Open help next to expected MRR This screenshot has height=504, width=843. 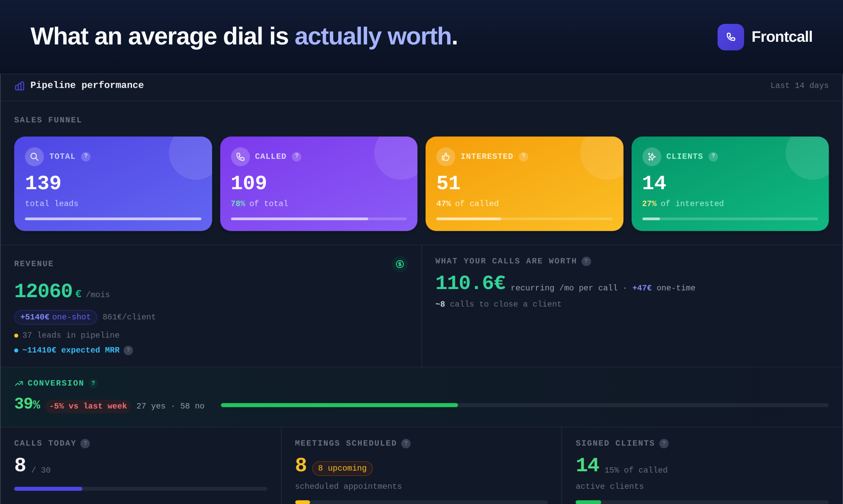[x=128, y=350]
